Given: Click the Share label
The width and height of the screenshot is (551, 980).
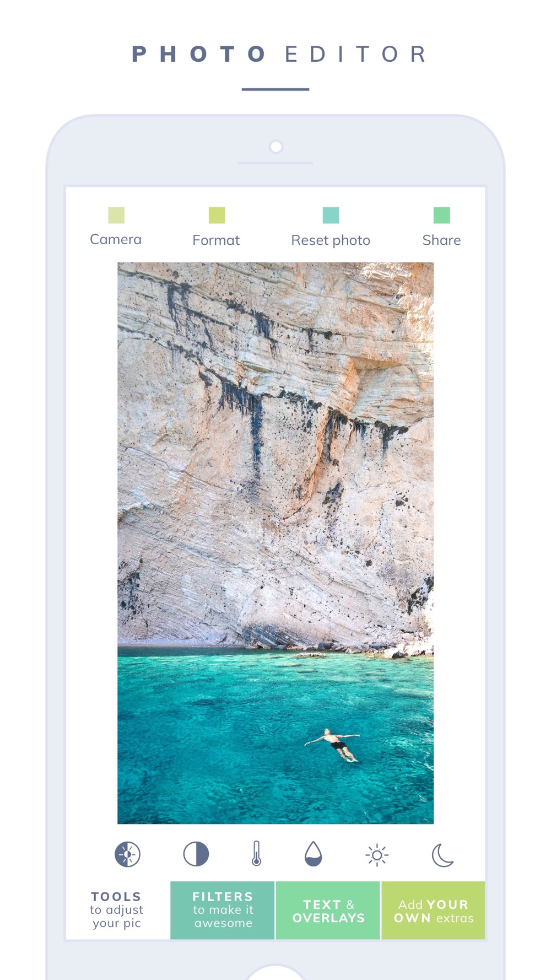Looking at the screenshot, I should click(x=441, y=240).
